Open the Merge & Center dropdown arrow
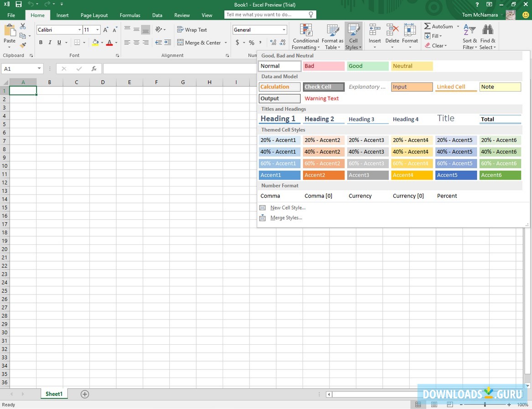This screenshot has height=409, width=532. pyautogui.click(x=226, y=42)
